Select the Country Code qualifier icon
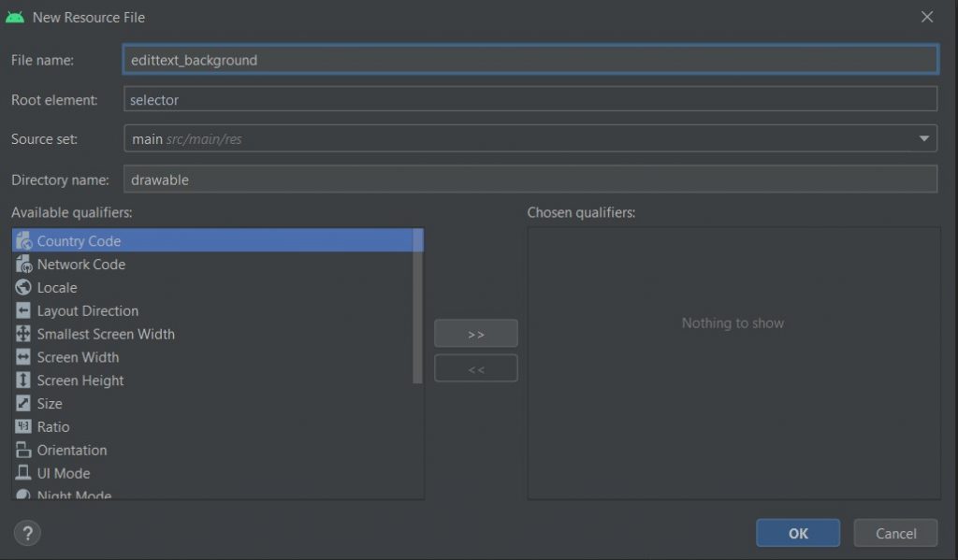 (23, 240)
